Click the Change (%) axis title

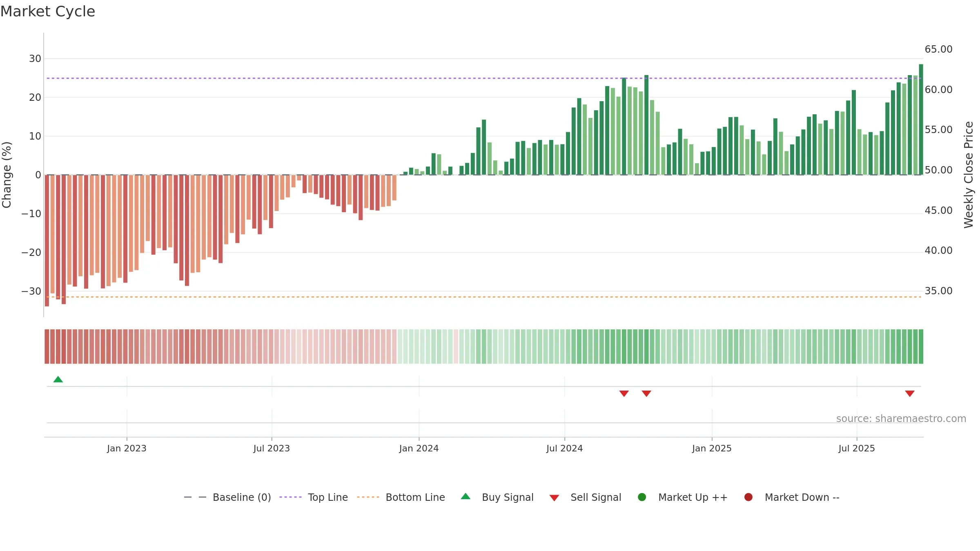tap(7, 175)
